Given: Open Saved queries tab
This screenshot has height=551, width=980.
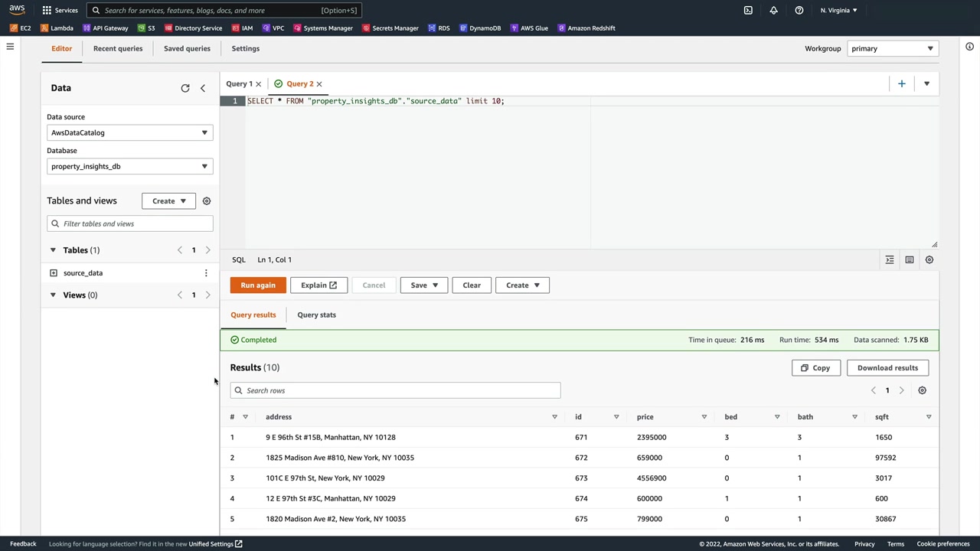Looking at the screenshot, I should [187, 48].
